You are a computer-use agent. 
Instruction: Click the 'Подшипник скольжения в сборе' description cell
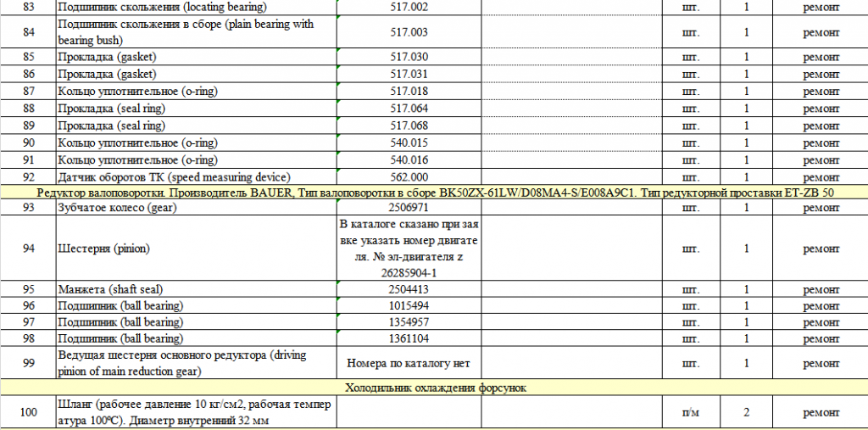[195, 32]
